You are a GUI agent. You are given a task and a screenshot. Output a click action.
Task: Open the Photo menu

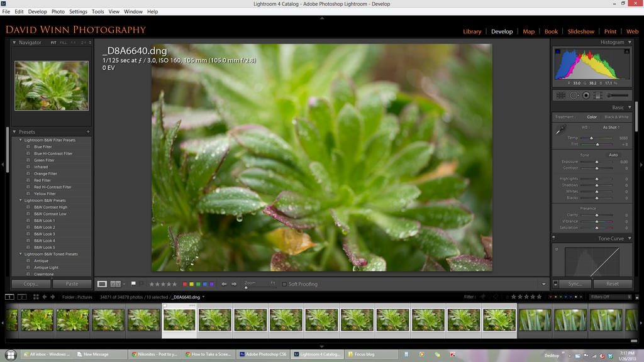[x=58, y=11]
